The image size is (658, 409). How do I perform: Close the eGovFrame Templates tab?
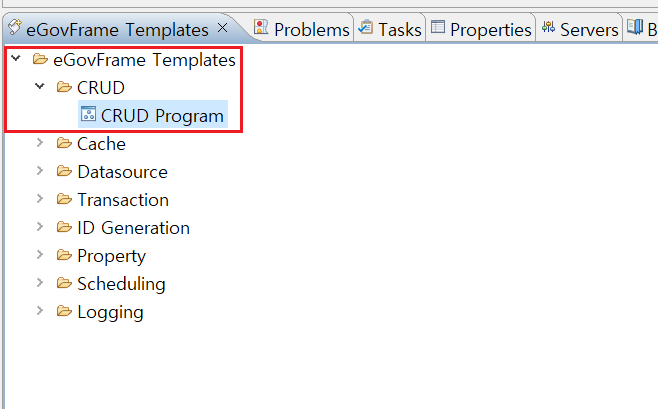(x=222, y=28)
